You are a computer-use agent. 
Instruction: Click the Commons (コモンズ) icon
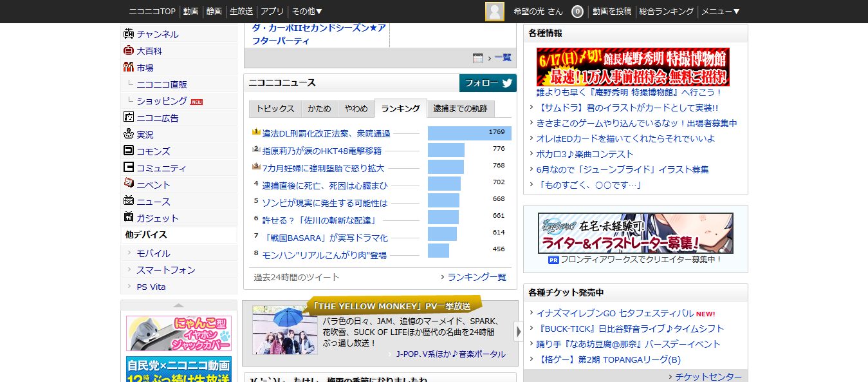point(129,151)
